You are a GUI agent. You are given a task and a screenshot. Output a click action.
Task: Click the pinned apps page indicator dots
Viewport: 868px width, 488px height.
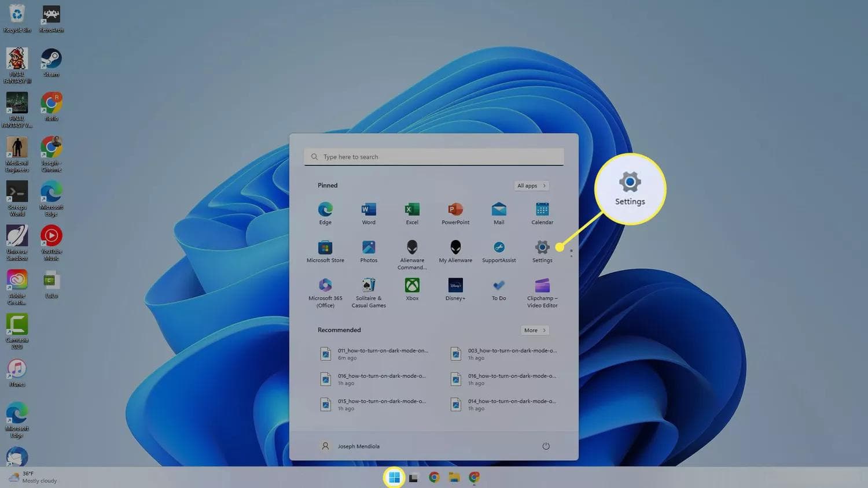(571, 253)
